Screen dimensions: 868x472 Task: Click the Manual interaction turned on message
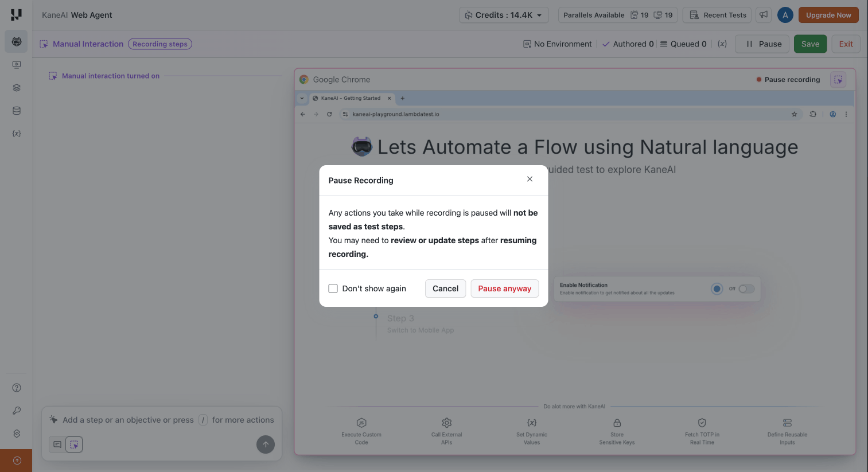coord(111,76)
